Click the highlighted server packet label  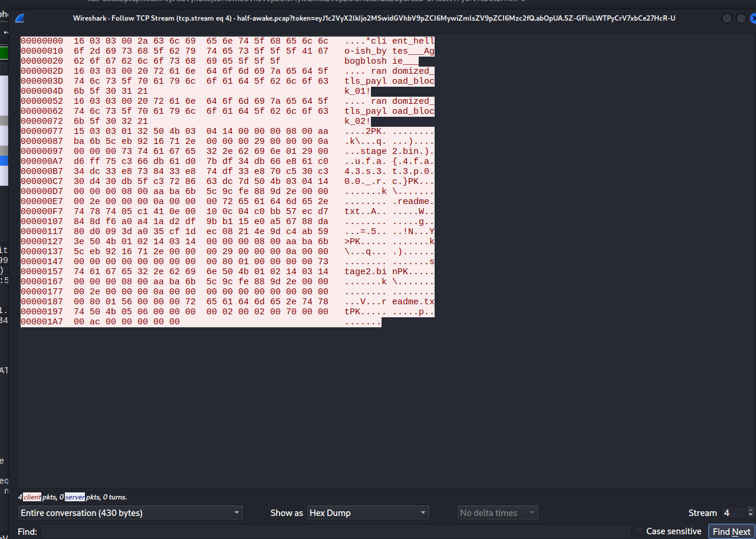pos(74,497)
